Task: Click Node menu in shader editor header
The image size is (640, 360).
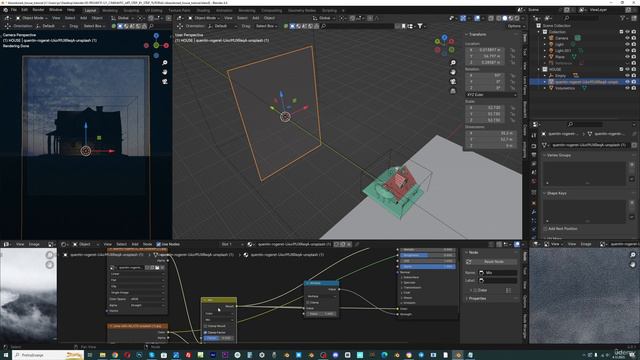Action: click(147, 244)
